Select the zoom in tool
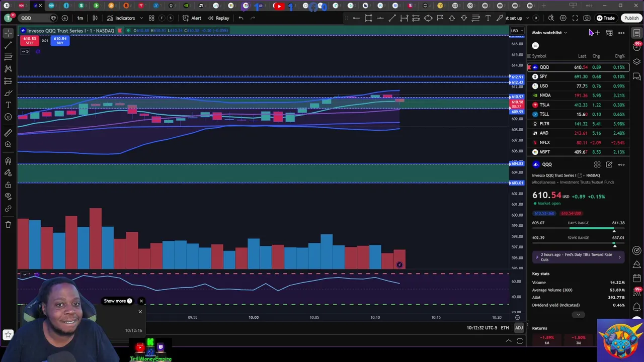Image resolution: width=644 pixels, height=362 pixels. click(8, 145)
